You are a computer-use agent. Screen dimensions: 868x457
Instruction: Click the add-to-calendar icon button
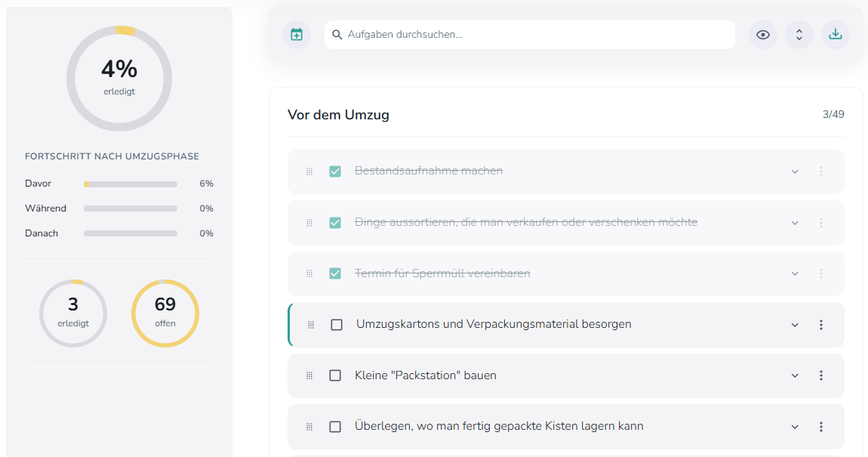pyautogui.click(x=297, y=34)
